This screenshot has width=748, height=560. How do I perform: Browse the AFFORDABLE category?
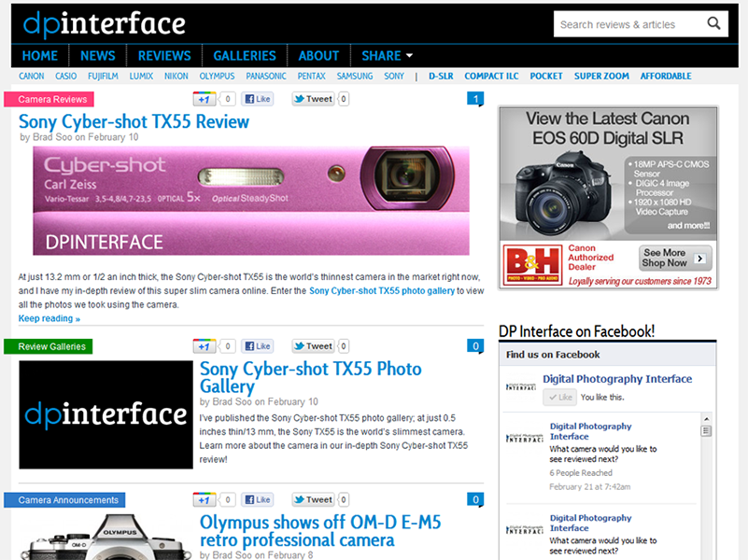(x=666, y=77)
